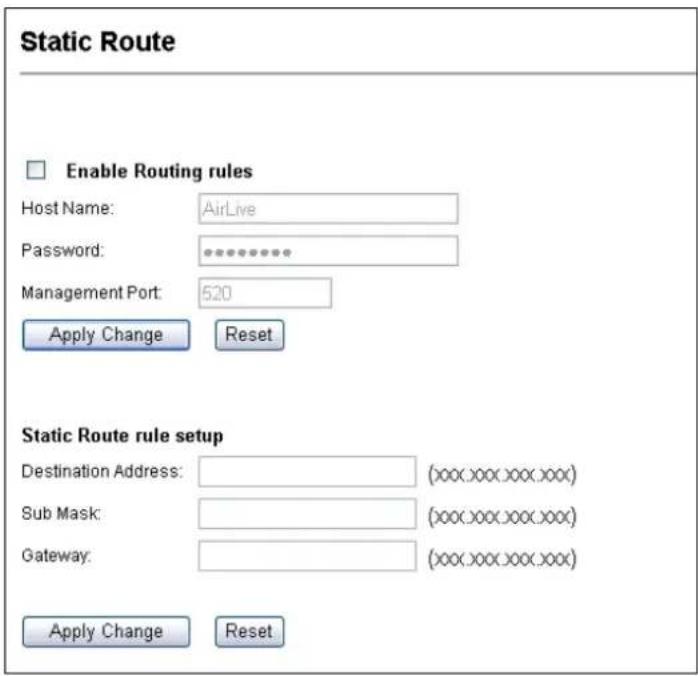
Task: Click the Gateway label
Action: [x=56, y=555]
